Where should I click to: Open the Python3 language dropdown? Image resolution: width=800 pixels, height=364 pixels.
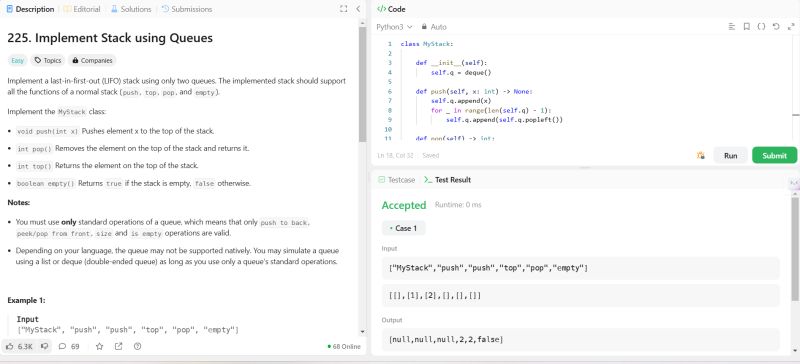point(394,27)
